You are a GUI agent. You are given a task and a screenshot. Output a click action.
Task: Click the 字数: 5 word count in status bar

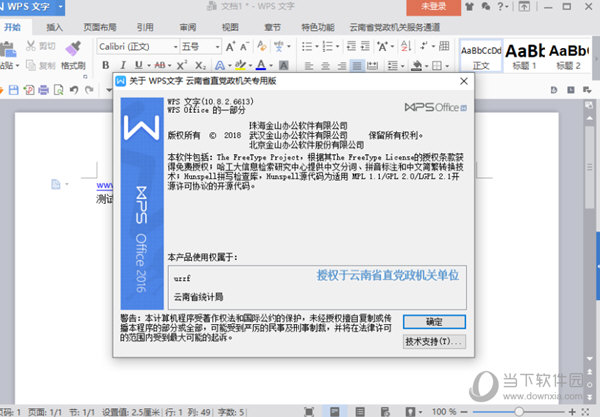231,412
